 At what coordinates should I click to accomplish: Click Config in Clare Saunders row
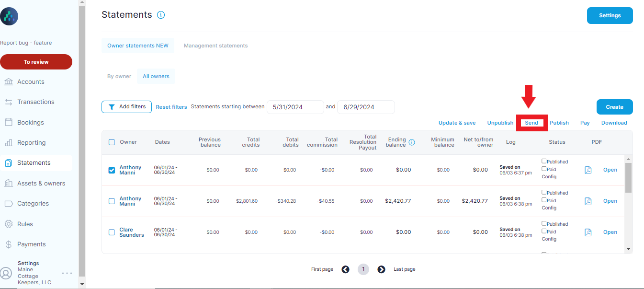549,239
